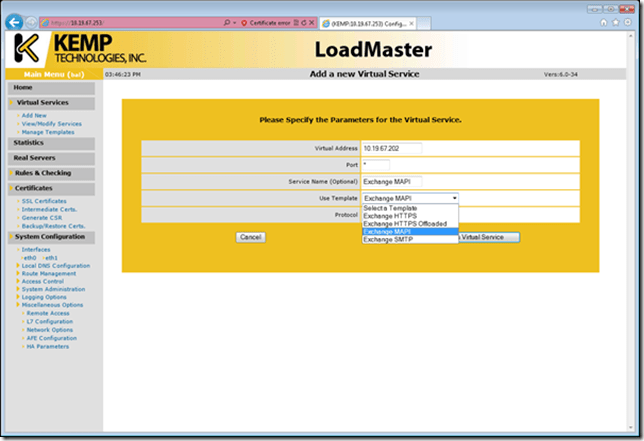Click the Service Name text field

click(391, 181)
